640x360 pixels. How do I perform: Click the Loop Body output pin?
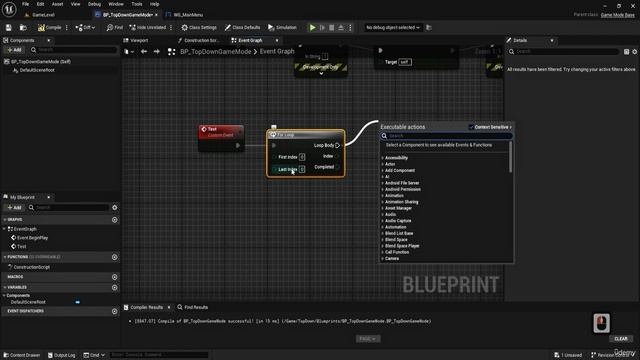pyautogui.click(x=338, y=145)
